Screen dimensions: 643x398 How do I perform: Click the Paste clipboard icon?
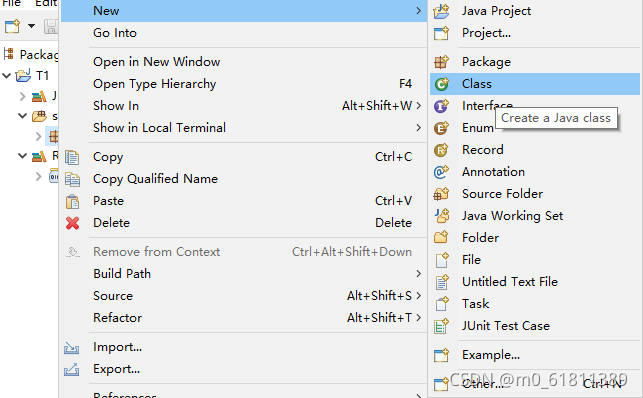click(72, 201)
